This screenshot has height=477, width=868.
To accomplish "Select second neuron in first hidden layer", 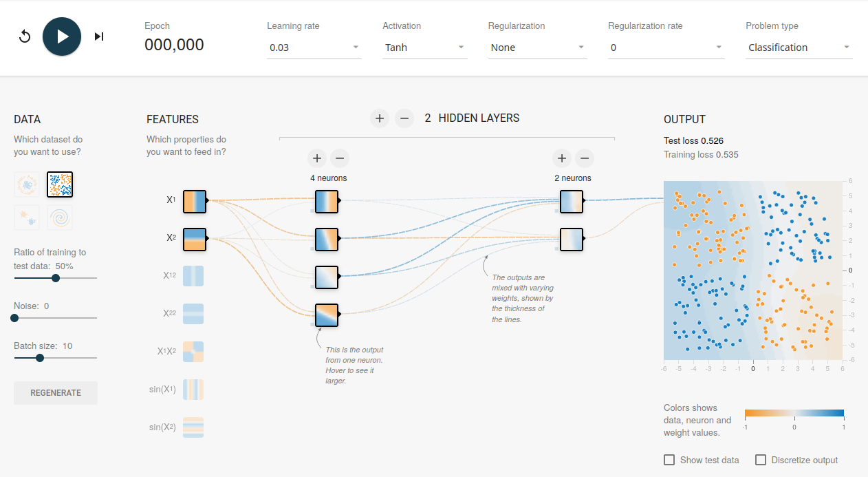I will [x=327, y=239].
